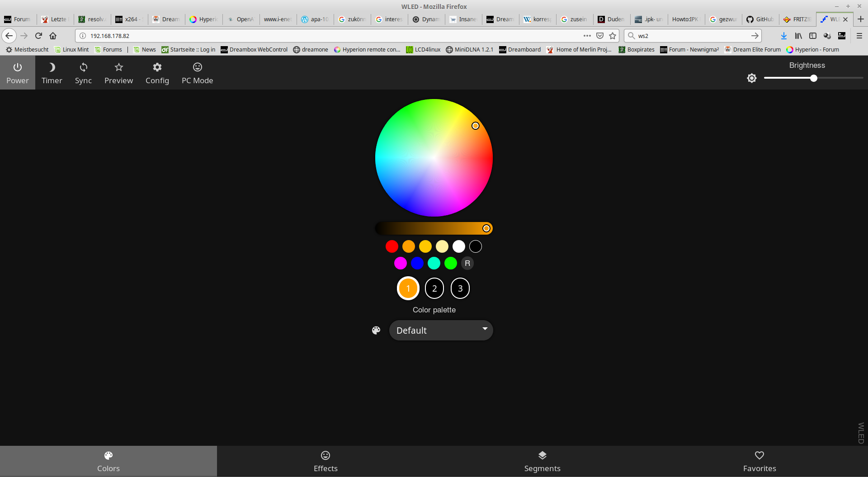Image resolution: width=868 pixels, height=477 pixels.
Task: Bookmark this page with star icon
Action: [613, 36]
